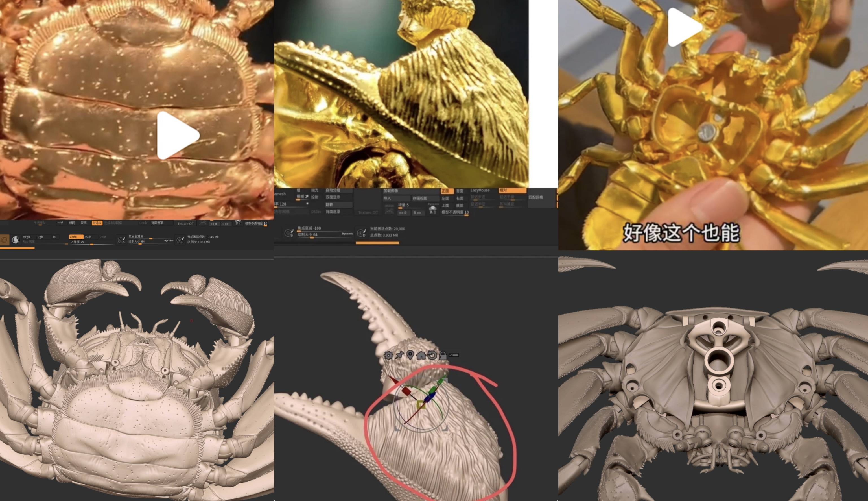Enable Zadd sculpt mode
Viewport: 868px width, 501px height.
tap(76, 237)
